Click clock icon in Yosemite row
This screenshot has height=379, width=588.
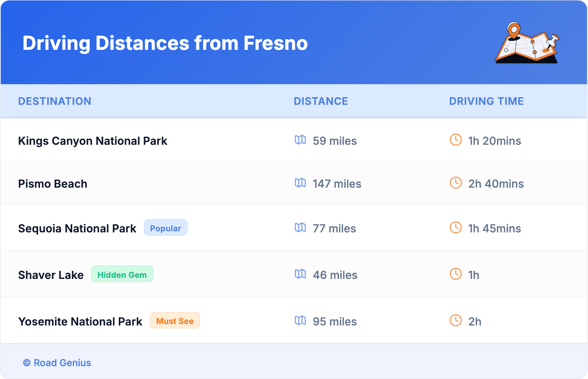click(456, 320)
